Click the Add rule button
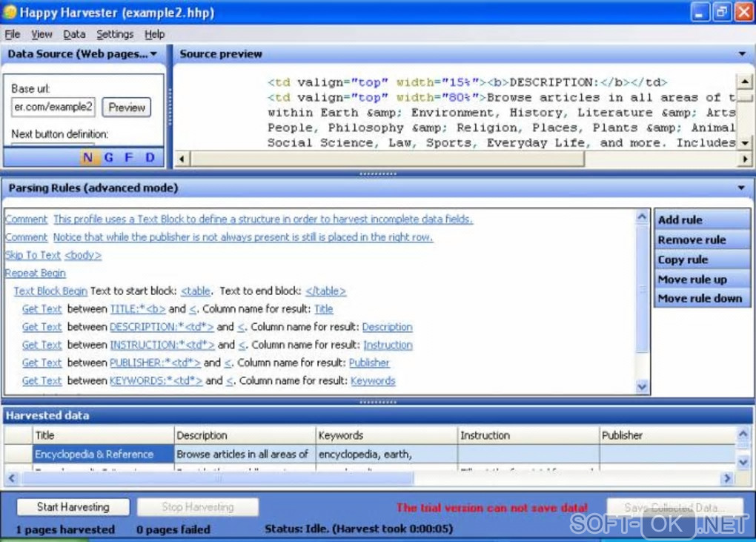 pyautogui.click(x=701, y=219)
